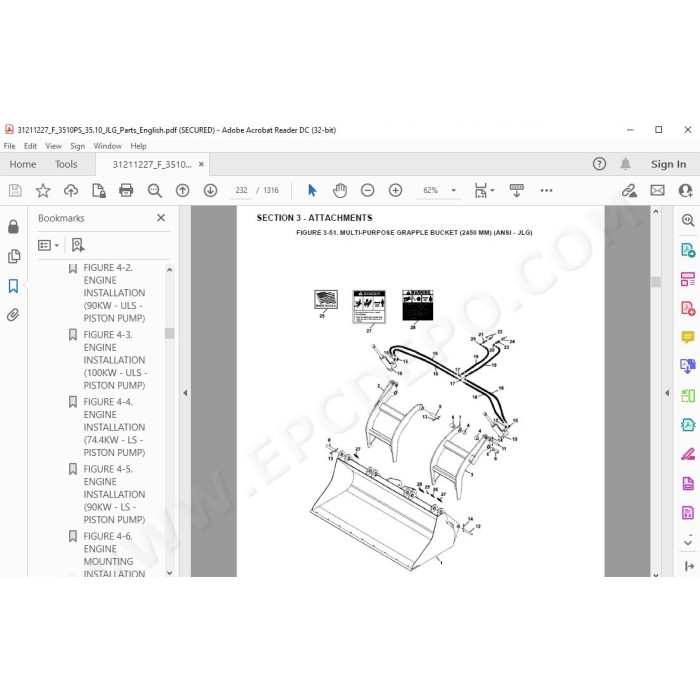Show the page thumbnails panel
The height and width of the screenshot is (700, 700).
(x=14, y=256)
